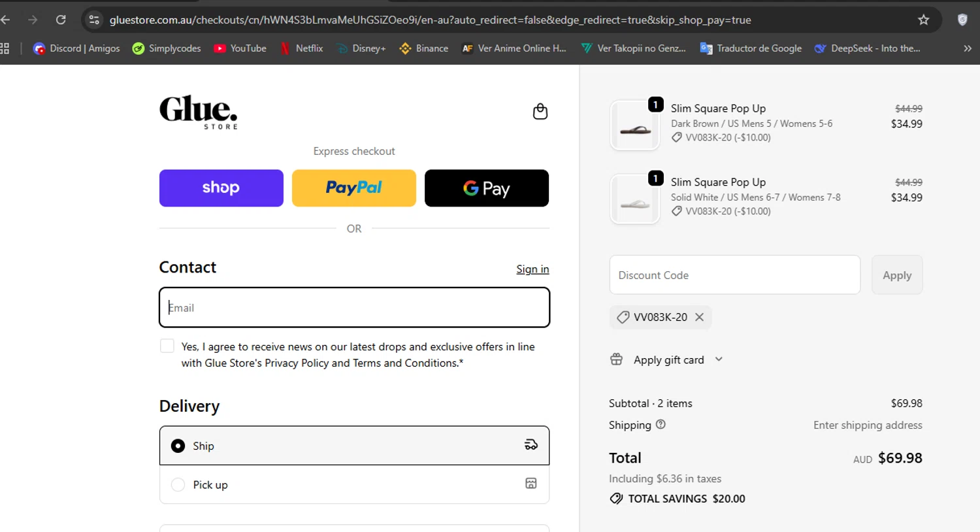Screen dimensions: 980x532
Task: Tick the newsletter agreement checkbox
Action: [x=167, y=346]
